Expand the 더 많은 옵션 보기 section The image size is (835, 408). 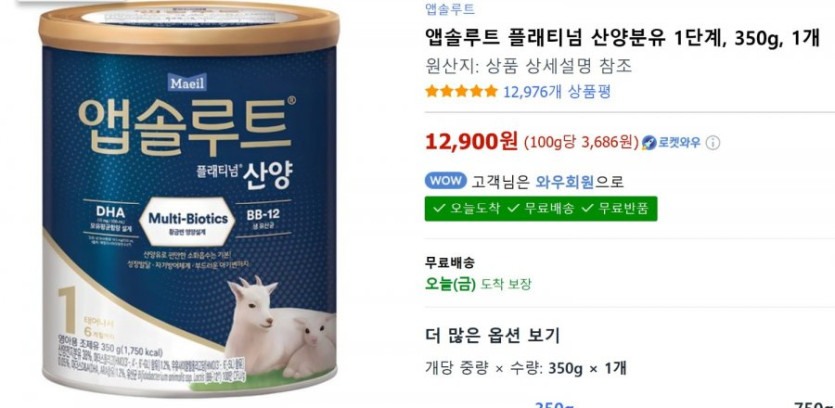tap(492, 336)
